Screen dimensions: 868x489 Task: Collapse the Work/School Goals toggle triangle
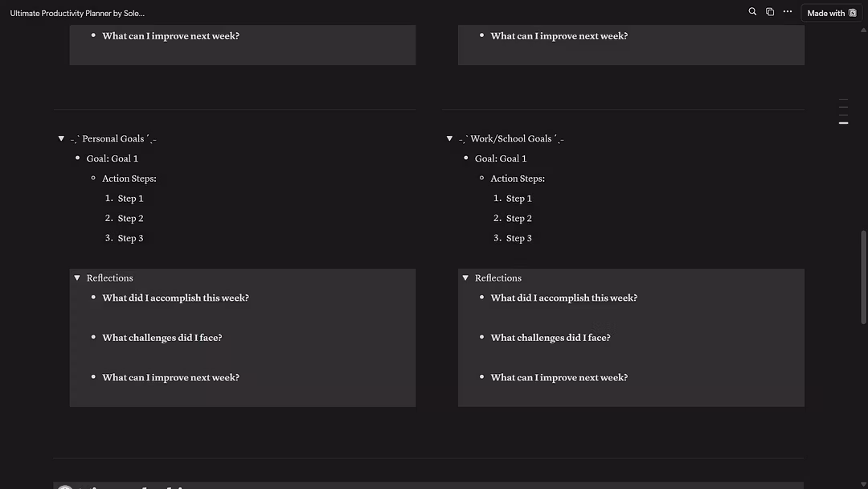[x=449, y=138]
